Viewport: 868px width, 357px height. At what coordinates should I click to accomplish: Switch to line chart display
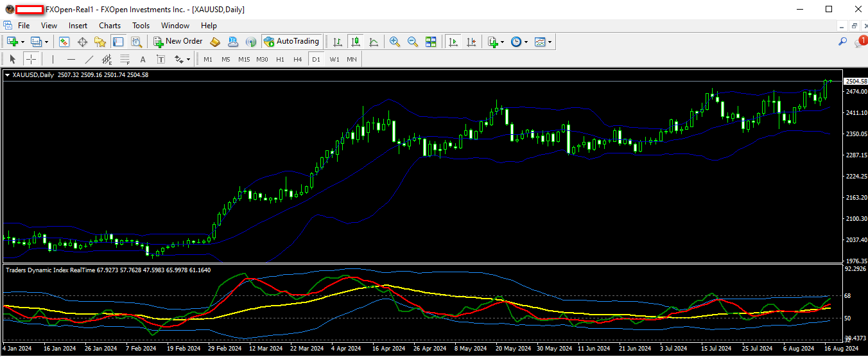pos(374,42)
